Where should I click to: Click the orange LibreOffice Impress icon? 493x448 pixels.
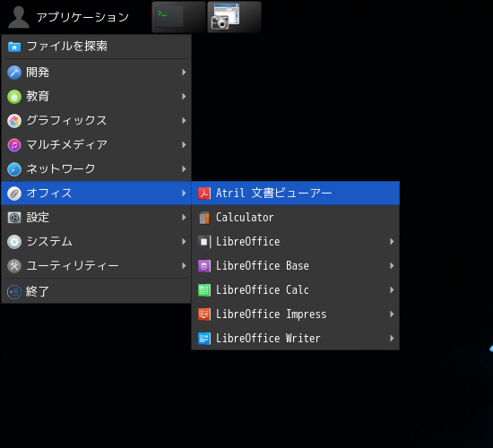pyautogui.click(x=204, y=314)
